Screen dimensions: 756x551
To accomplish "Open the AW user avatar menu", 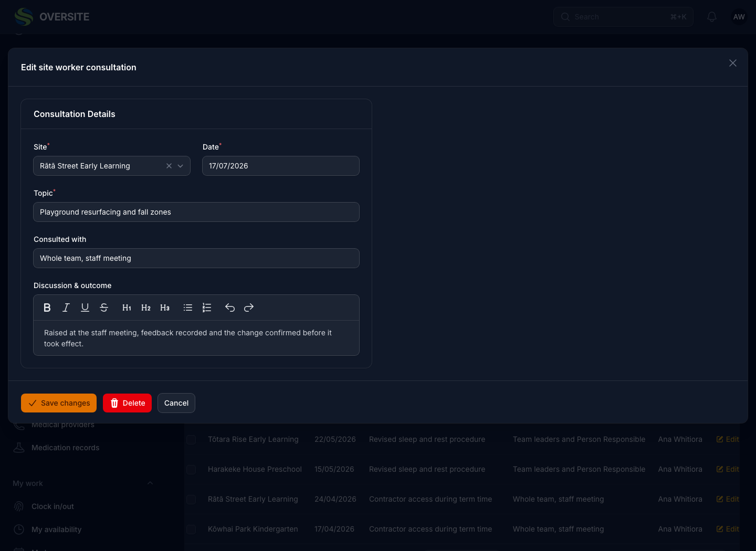I will pyautogui.click(x=739, y=17).
